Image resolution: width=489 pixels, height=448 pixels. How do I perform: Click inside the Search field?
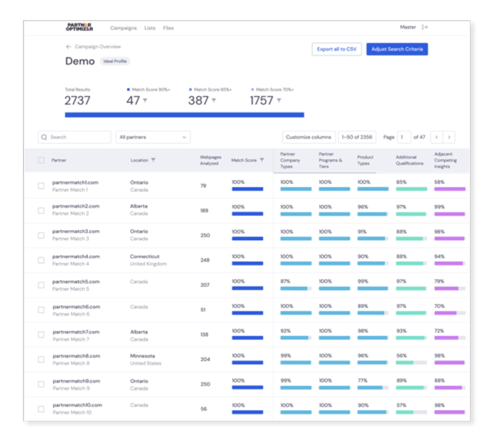tap(74, 137)
